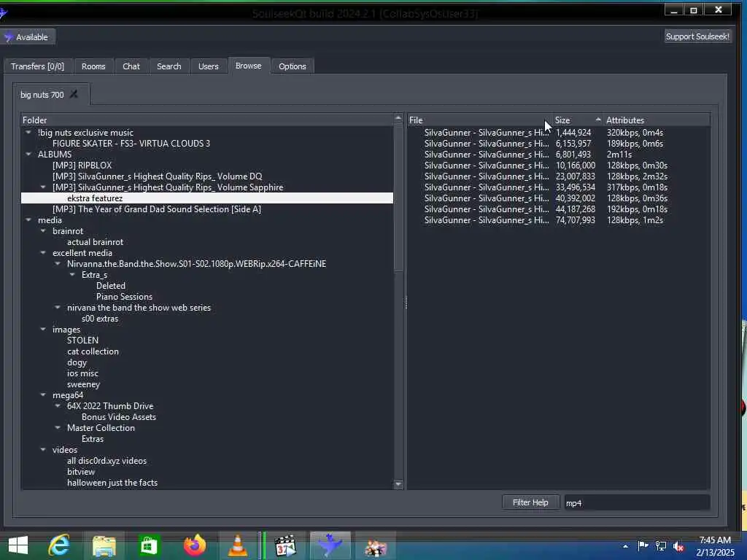Open Firefox from the taskbar
Image resolution: width=747 pixels, height=560 pixels.
tap(194, 545)
